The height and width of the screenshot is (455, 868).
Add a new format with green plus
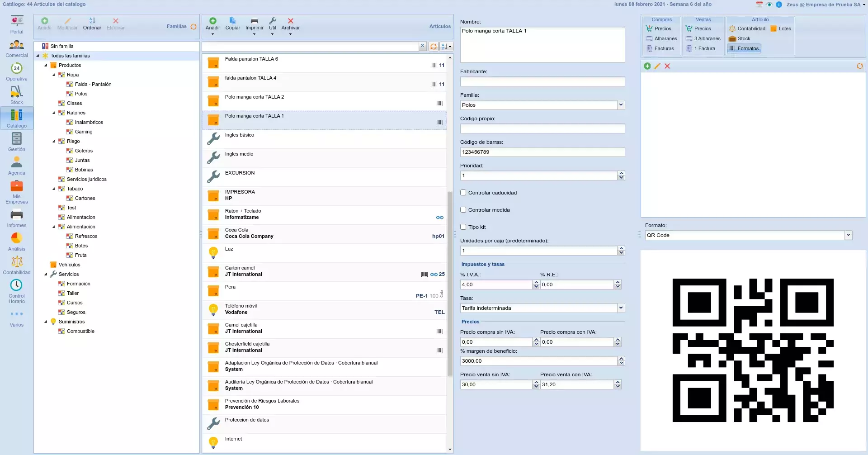pyautogui.click(x=647, y=66)
